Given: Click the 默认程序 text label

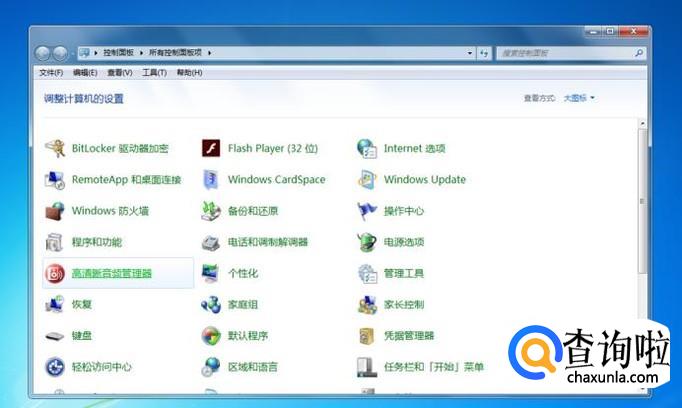Looking at the screenshot, I should pos(248,336).
